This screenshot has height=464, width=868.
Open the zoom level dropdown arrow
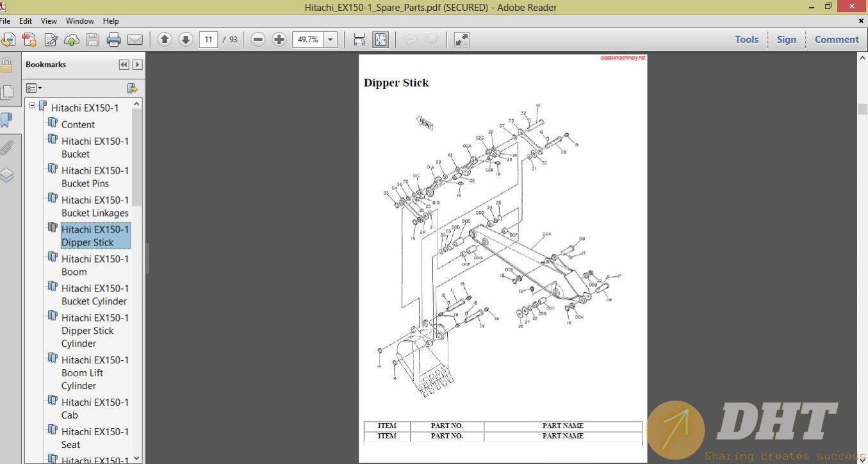click(x=331, y=40)
